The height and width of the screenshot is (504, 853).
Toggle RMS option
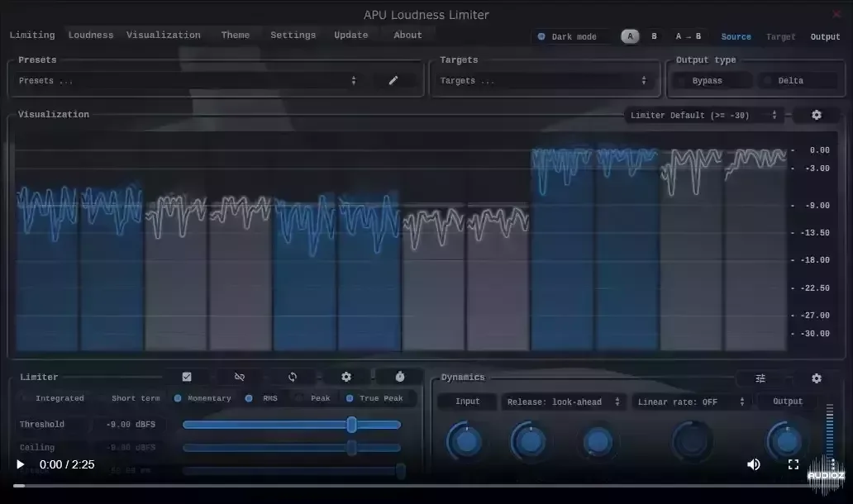coord(262,398)
